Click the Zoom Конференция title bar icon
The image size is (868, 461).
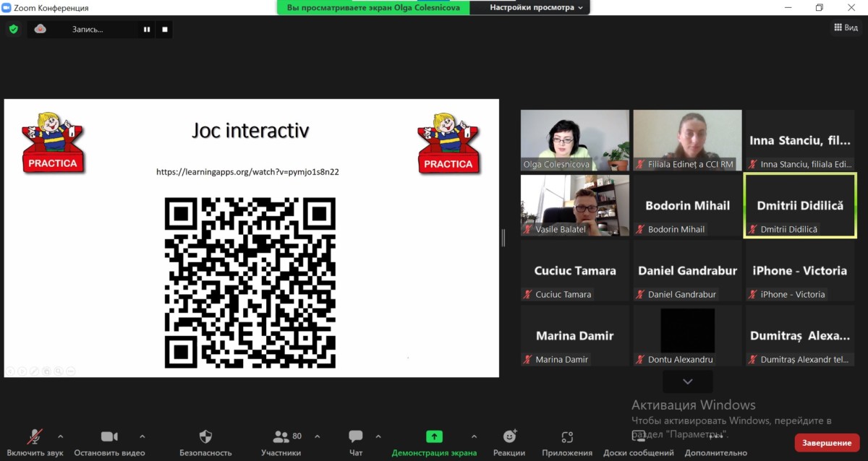(x=7, y=7)
